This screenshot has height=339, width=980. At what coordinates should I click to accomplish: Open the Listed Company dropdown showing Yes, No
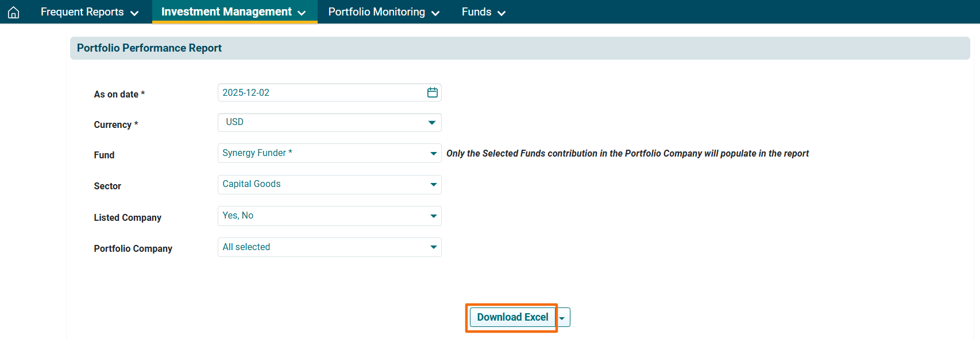tap(329, 216)
